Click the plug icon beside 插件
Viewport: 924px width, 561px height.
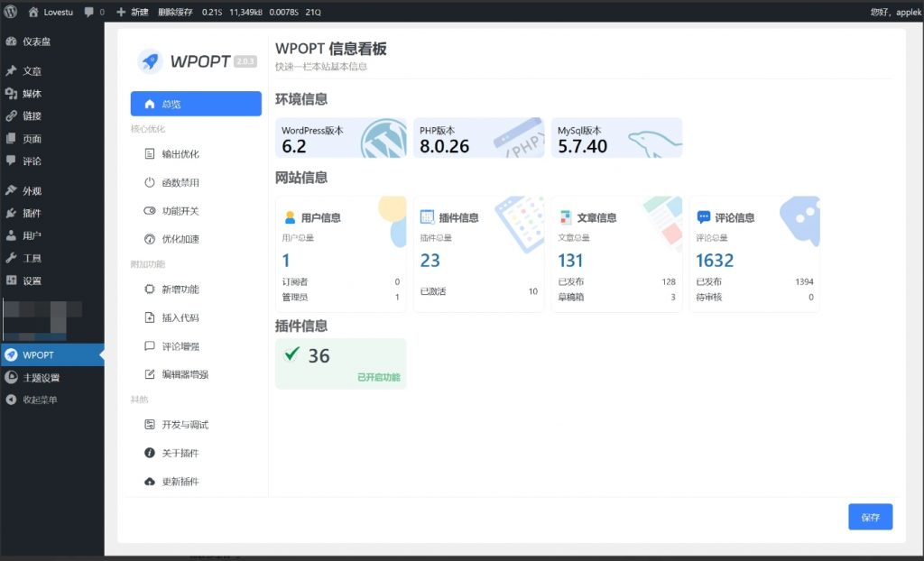pyautogui.click(x=11, y=214)
